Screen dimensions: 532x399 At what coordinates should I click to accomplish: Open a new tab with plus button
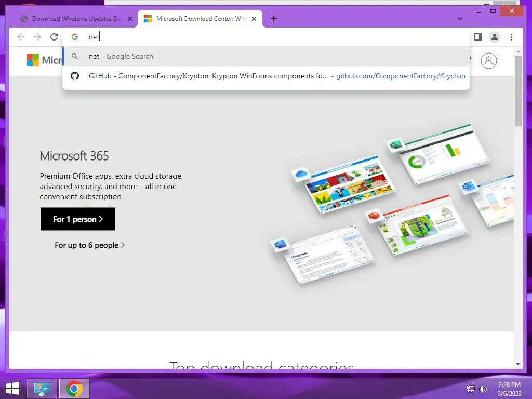(274, 19)
